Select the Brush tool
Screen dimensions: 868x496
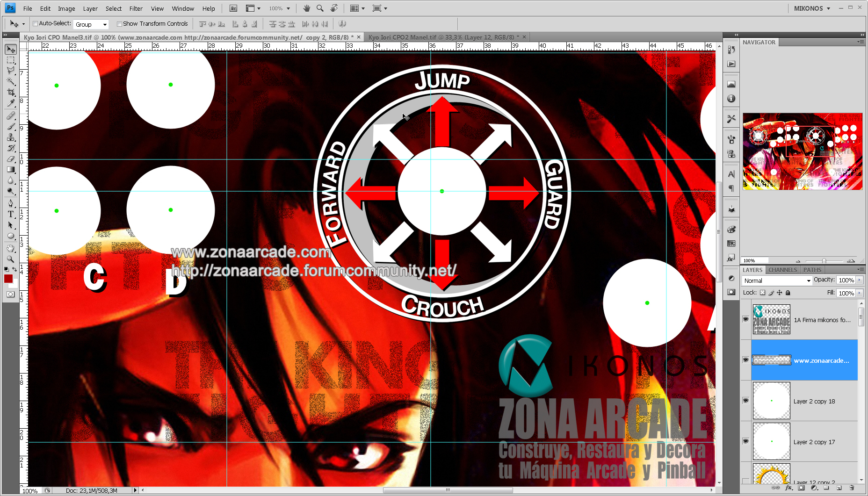coord(11,126)
